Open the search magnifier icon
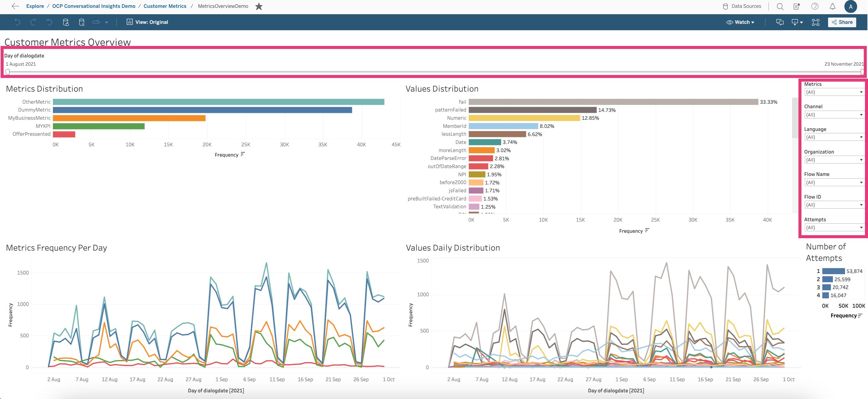 780,6
